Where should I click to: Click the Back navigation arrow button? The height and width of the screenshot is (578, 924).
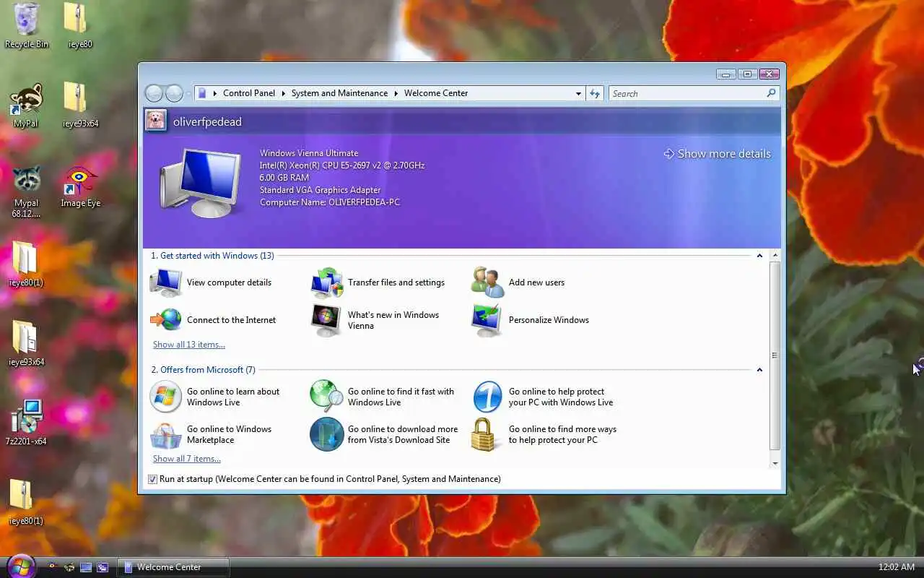click(154, 93)
